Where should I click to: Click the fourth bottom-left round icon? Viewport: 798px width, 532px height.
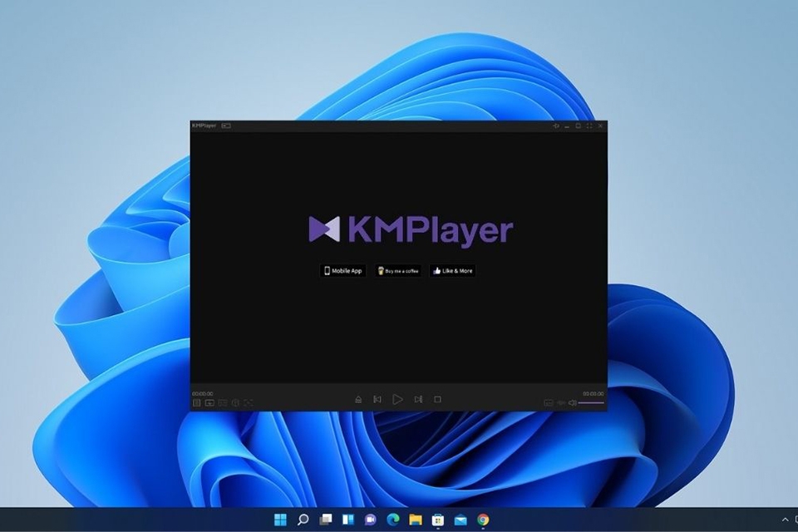coord(235,402)
